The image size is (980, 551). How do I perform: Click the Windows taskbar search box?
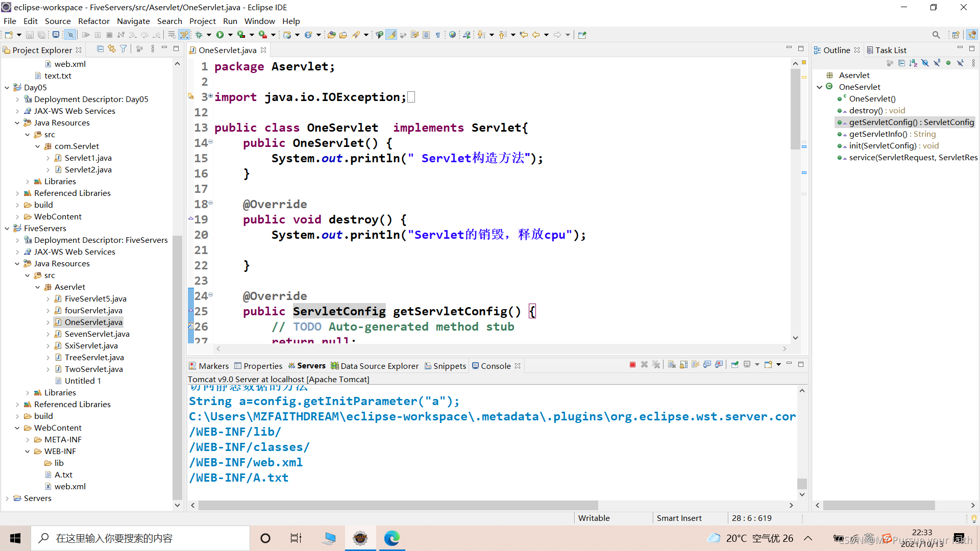(140, 538)
